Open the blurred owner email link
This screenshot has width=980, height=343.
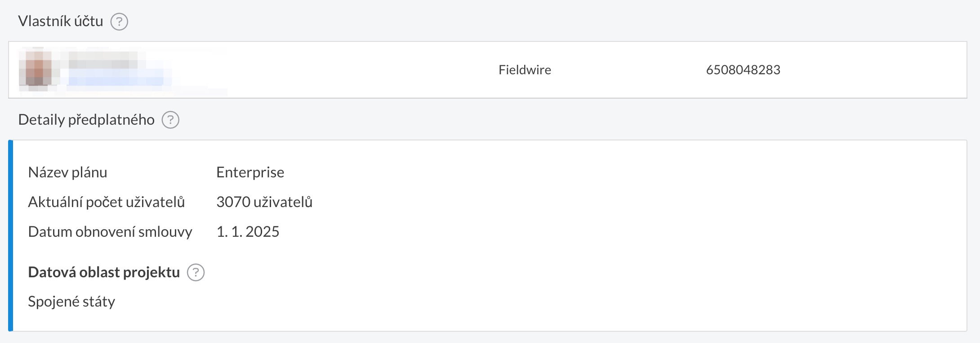[117, 81]
